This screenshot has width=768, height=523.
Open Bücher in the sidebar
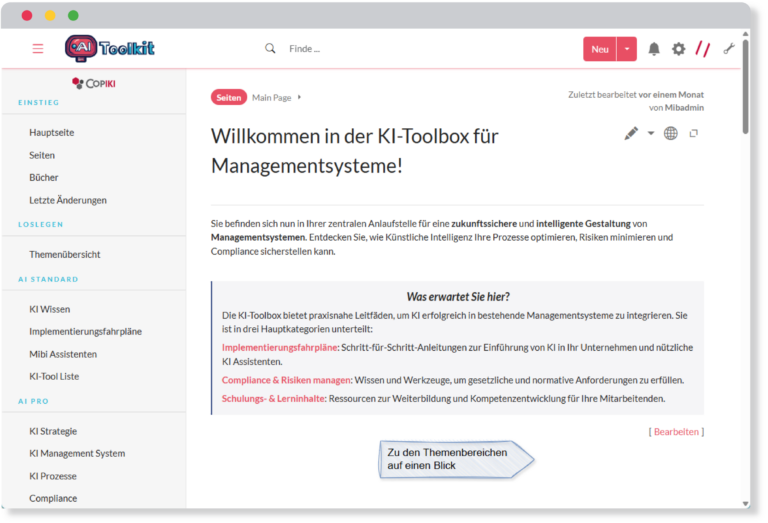pyautogui.click(x=44, y=177)
